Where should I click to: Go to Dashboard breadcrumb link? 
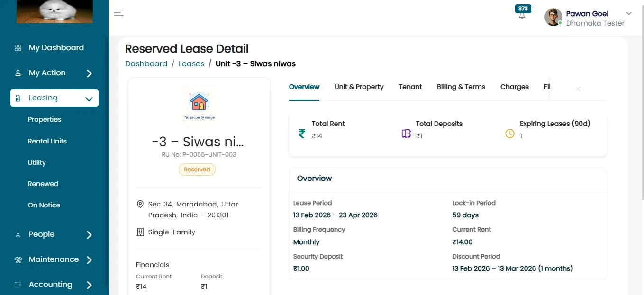[x=146, y=63]
